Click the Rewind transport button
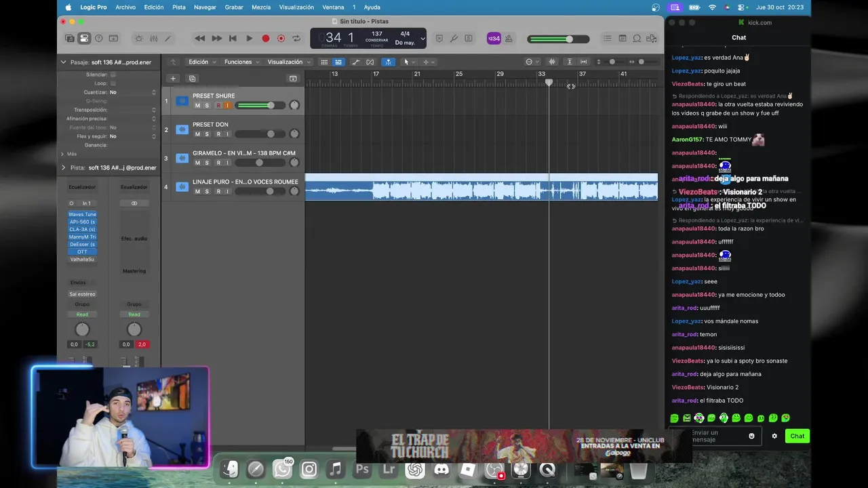The width and height of the screenshot is (868, 488). pos(199,39)
